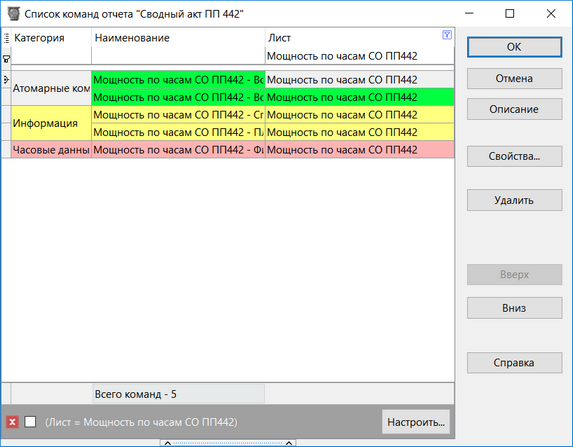Toggle the filter enabled checkbox in the bottom panel
Screen dimensions: 573x447
tap(30, 422)
